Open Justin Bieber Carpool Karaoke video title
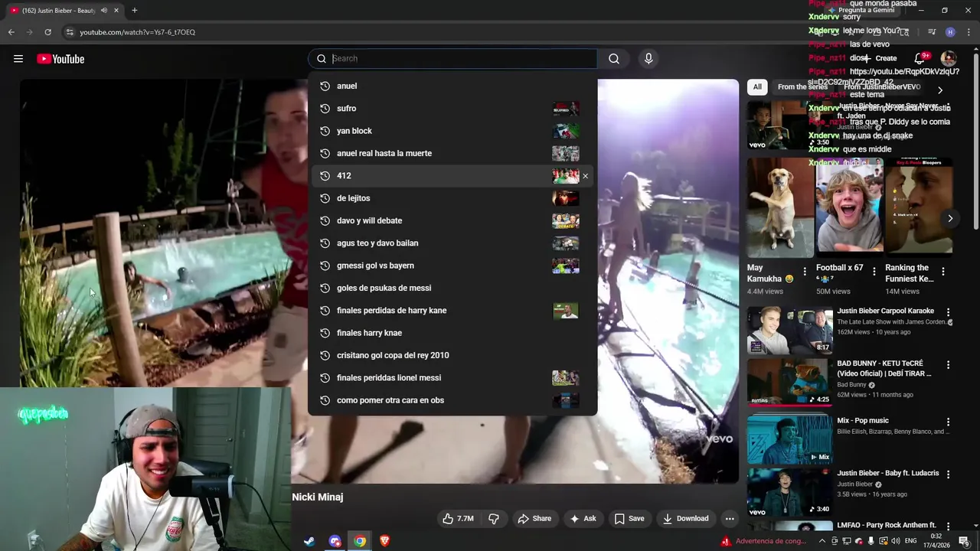980x551 pixels. (x=885, y=311)
